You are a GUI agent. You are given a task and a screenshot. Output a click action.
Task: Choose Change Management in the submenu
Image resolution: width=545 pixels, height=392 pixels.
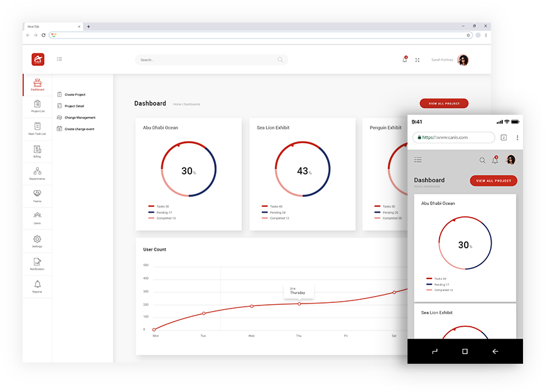(80, 117)
